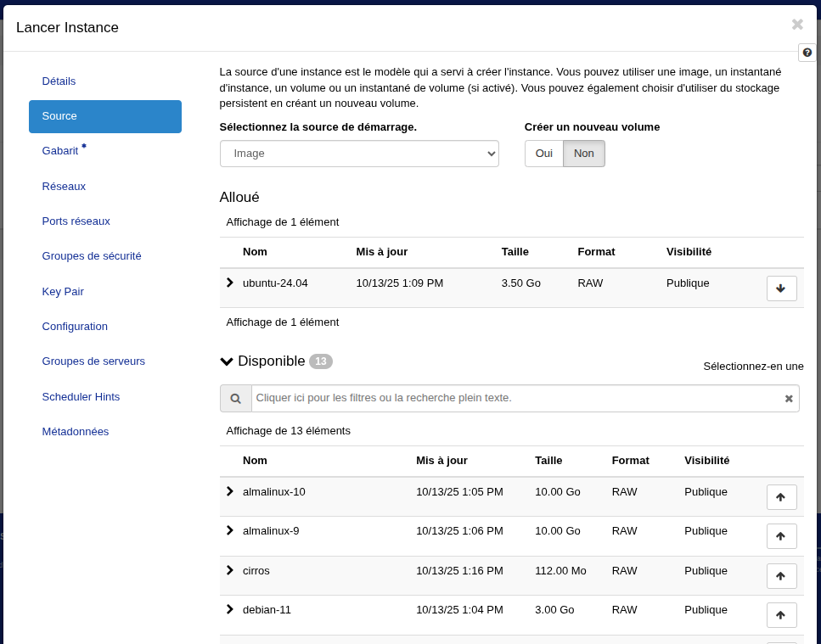Expand ubuntu-24.04 row details
This screenshot has height=644, width=821.
pos(229,283)
